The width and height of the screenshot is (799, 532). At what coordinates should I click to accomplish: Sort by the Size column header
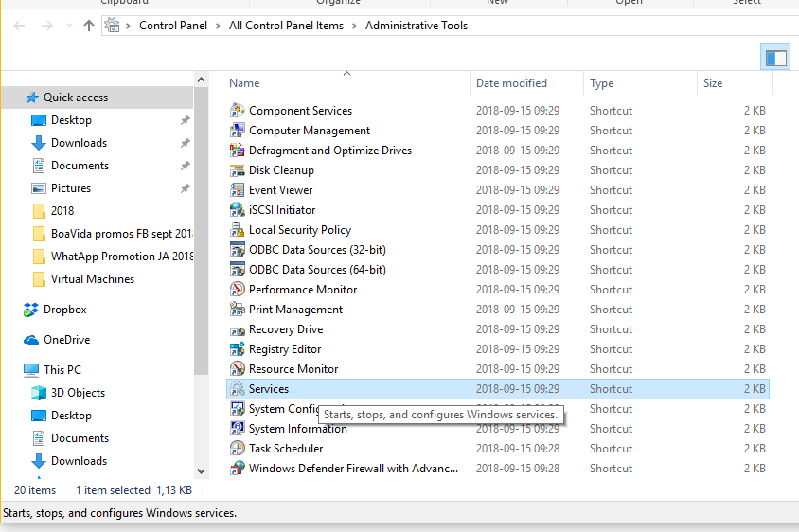tap(736, 83)
